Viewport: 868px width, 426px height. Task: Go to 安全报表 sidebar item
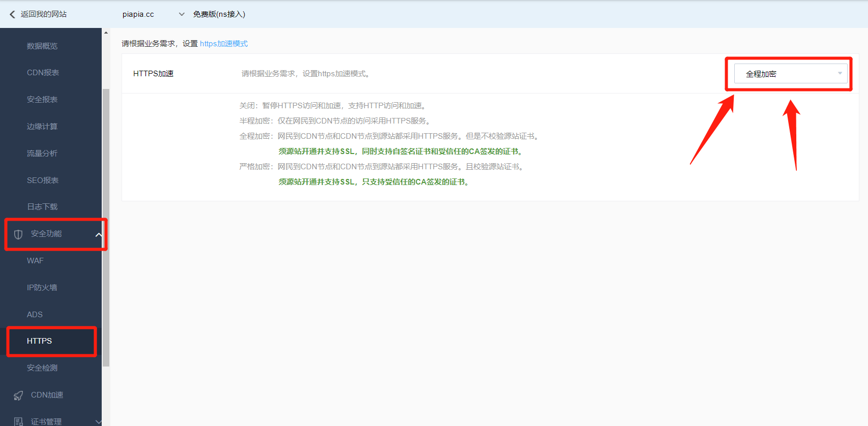tap(42, 100)
